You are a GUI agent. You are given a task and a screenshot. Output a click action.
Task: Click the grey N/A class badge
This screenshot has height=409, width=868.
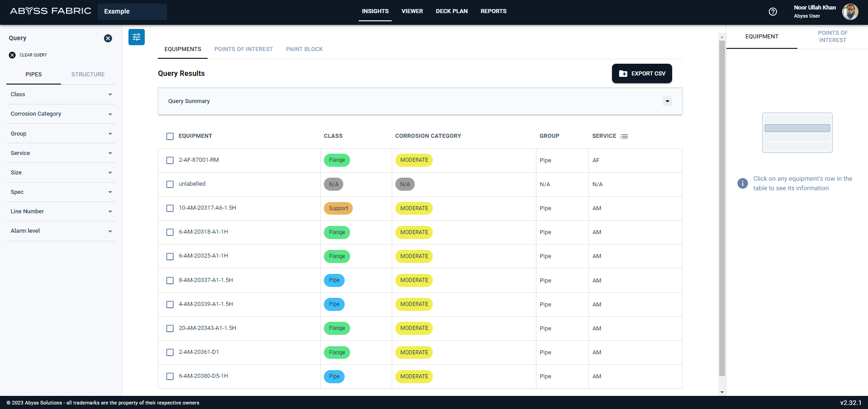click(334, 184)
